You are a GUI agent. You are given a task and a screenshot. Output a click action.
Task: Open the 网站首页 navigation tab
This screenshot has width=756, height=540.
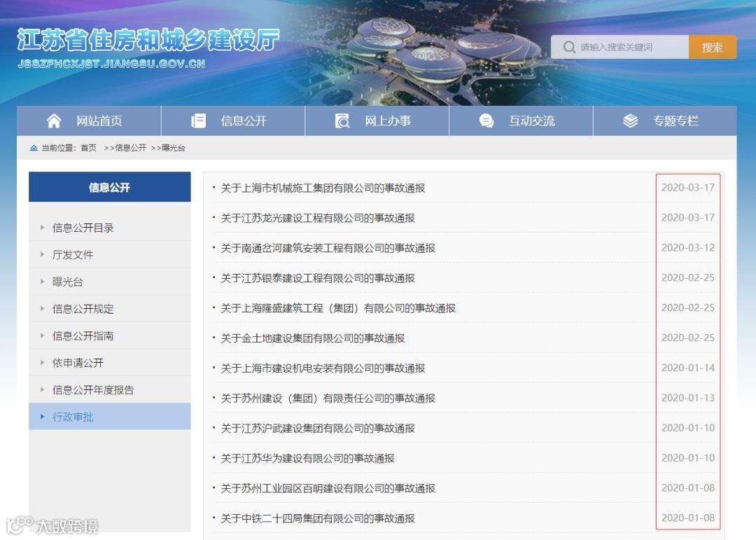tap(89, 120)
